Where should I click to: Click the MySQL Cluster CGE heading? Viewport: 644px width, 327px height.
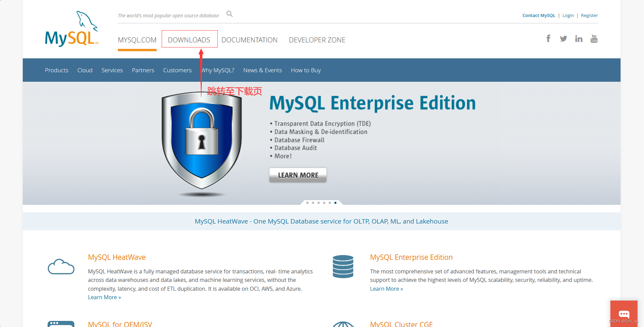tap(401, 324)
